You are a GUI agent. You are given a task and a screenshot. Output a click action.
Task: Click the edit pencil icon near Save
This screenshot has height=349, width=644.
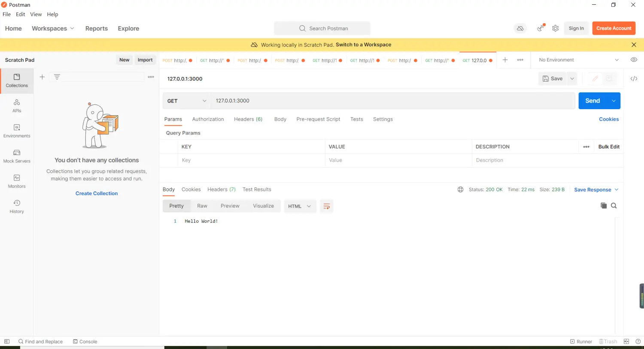595,79
